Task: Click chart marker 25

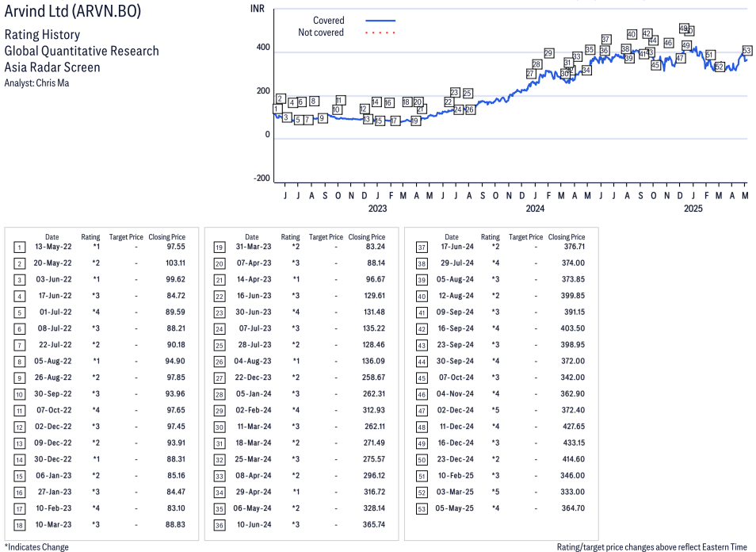Action: click(468, 93)
